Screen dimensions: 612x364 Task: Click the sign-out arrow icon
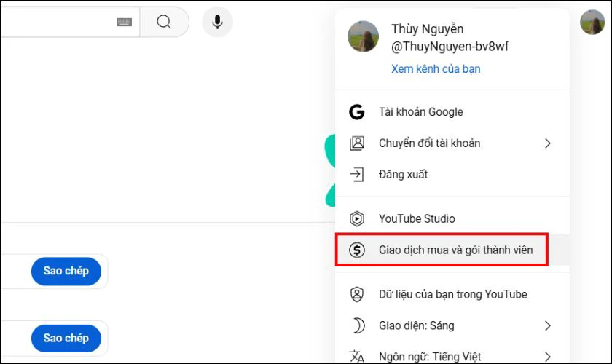point(357,175)
